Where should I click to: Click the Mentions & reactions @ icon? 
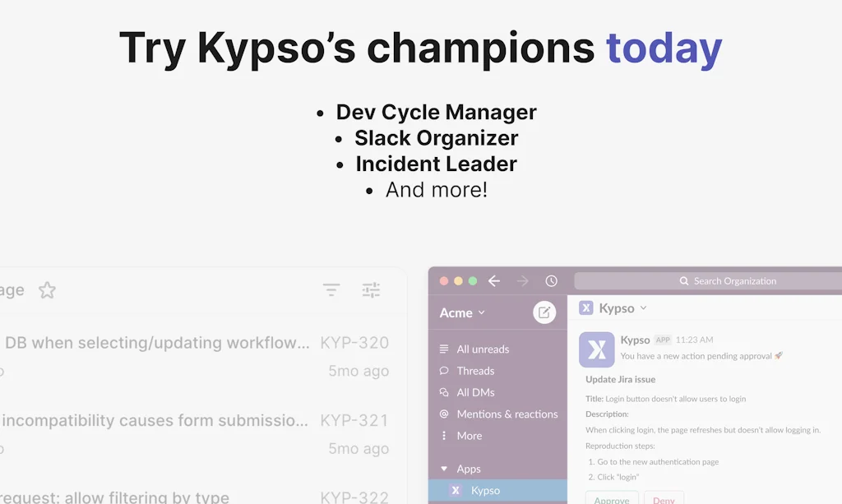pyautogui.click(x=445, y=414)
